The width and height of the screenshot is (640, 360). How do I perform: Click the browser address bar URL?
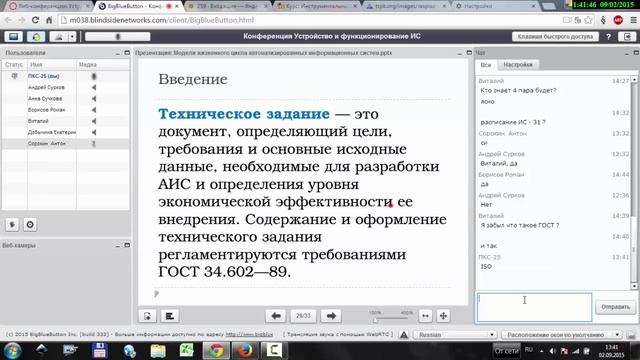click(x=162, y=20)
